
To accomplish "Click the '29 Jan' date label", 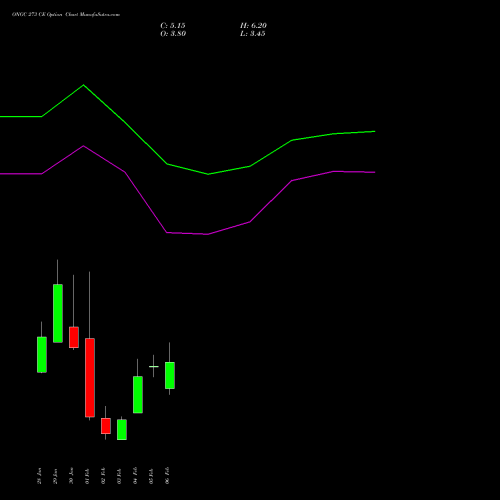I will click(55, 476).
